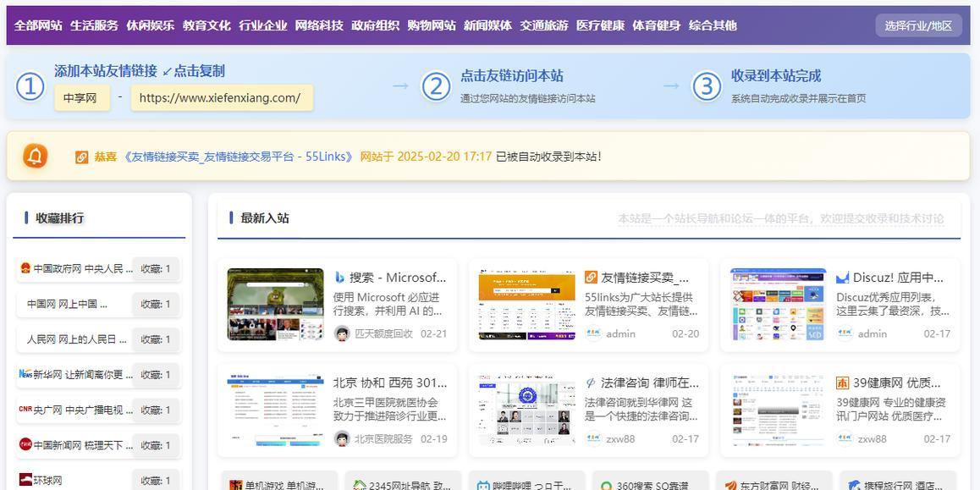Copy the https://www.xiefenxiang.com/ URL field

[x=222, y=97]
